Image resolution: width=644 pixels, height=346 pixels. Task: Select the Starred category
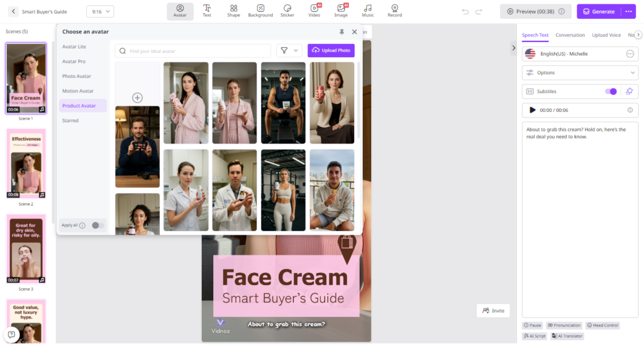(x=70, y=120)
